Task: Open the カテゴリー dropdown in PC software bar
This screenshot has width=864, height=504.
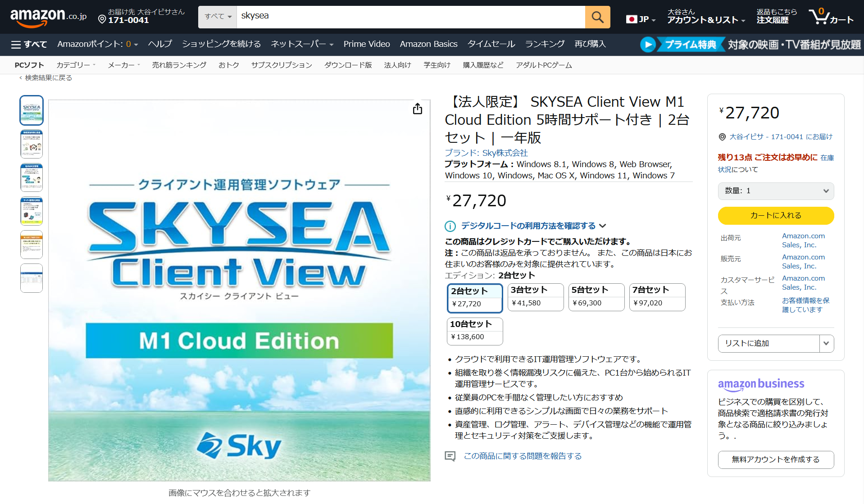Action: [x=76, y=65]
